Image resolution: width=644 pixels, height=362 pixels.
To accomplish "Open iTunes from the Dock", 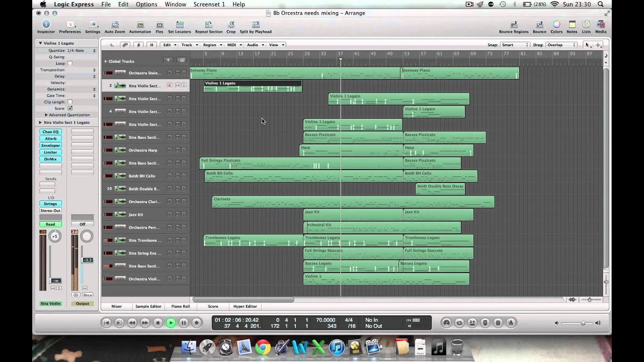I will (x=337, y=347).
